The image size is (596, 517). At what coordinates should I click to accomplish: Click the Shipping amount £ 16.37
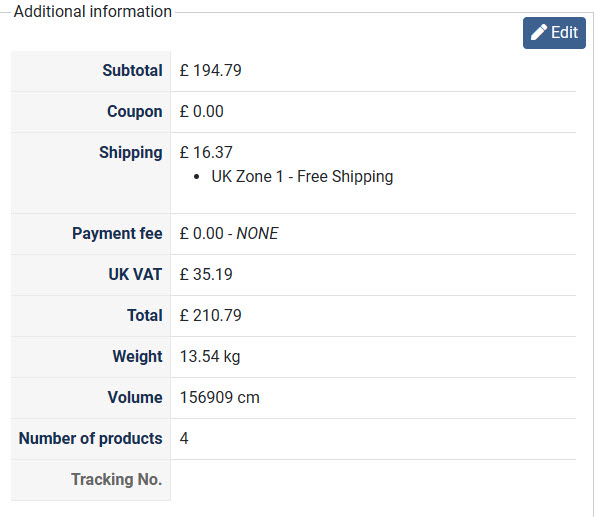(x=206, y=152)
